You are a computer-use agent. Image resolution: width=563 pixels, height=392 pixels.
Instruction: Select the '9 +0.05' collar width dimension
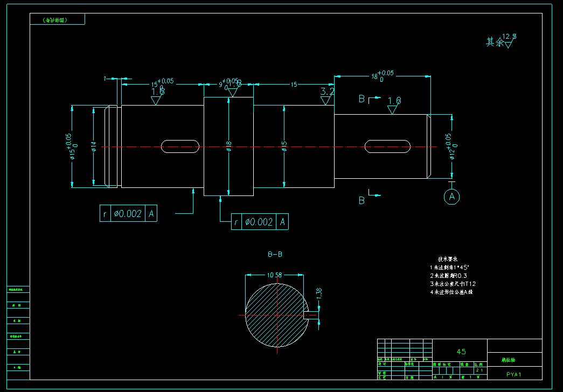pyautogui.click(x=229, y=83)
